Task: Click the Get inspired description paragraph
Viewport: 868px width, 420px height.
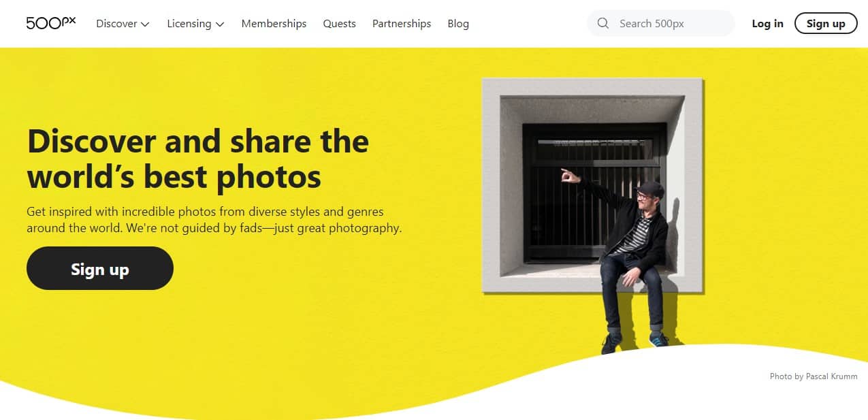Action: [x=214, y=220]
